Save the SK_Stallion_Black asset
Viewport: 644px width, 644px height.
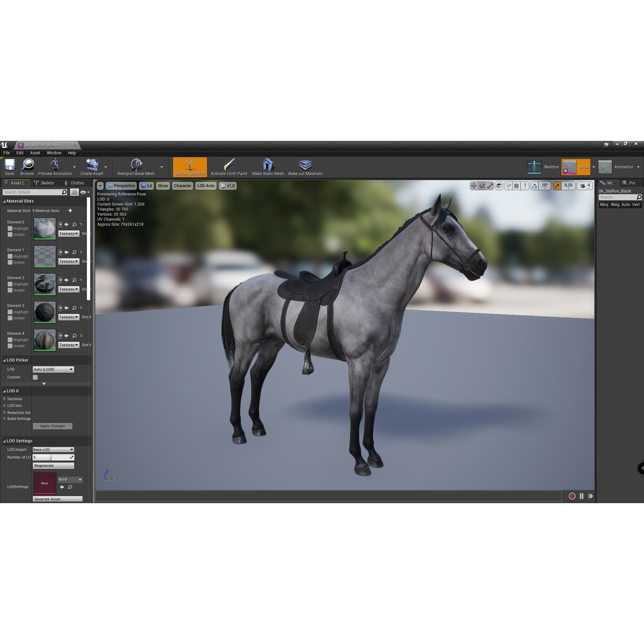point(9,167)
